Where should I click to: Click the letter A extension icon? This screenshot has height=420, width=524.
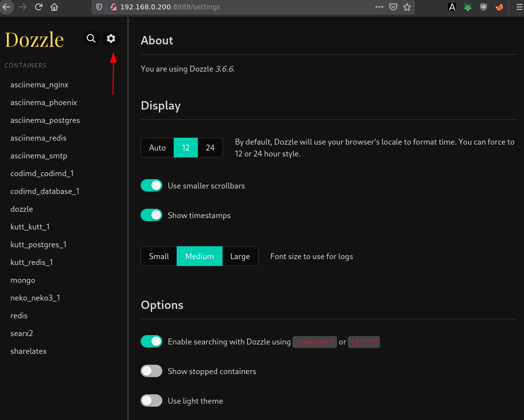[x=452, y=7]
